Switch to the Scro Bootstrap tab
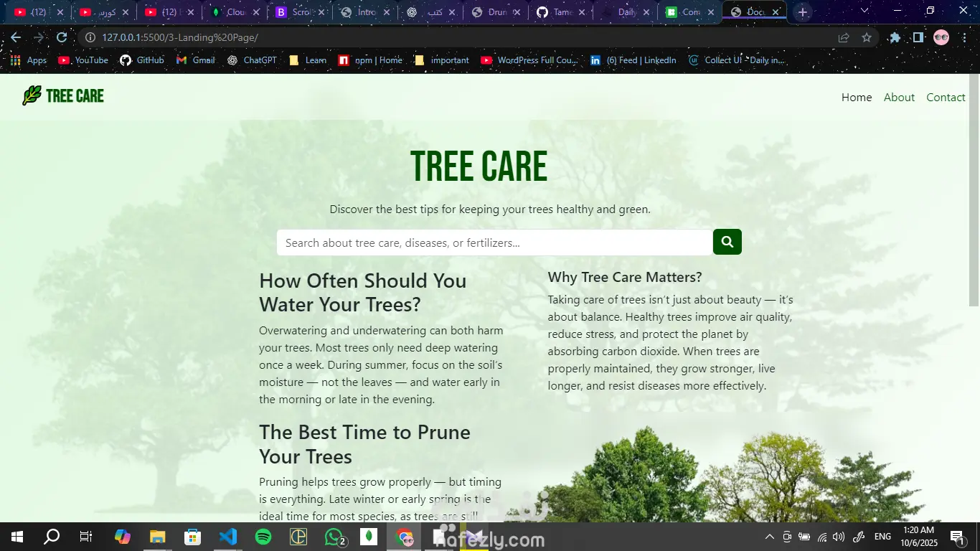 [301, 12]
